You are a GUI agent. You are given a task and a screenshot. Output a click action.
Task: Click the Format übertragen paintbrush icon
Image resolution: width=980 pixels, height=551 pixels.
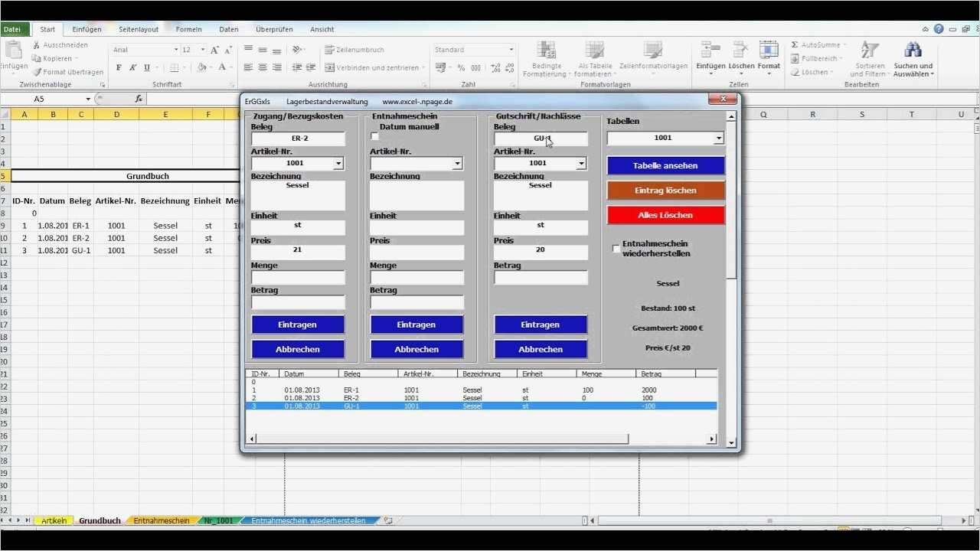pos(37,71)
